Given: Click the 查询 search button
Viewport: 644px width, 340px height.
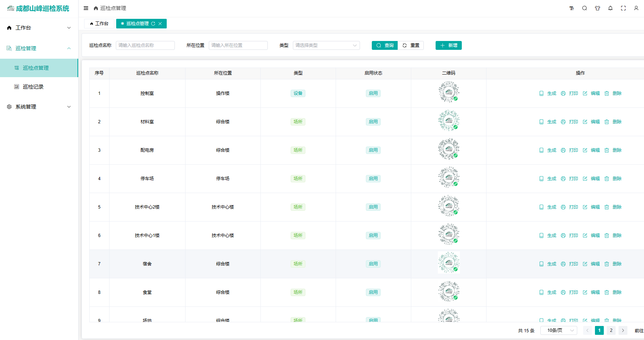Looking at the screenshot, I should (385, 45).
